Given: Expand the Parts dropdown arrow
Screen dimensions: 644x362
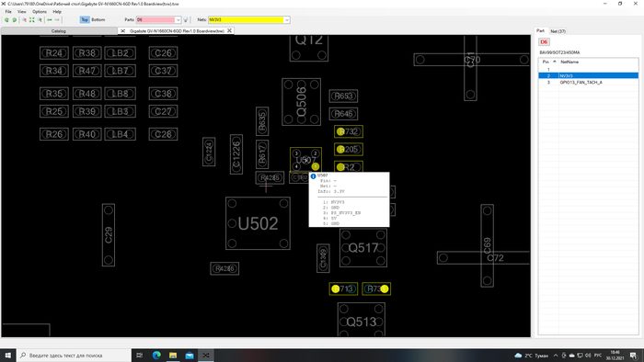Looking at the screenshot, I should 178,19.
